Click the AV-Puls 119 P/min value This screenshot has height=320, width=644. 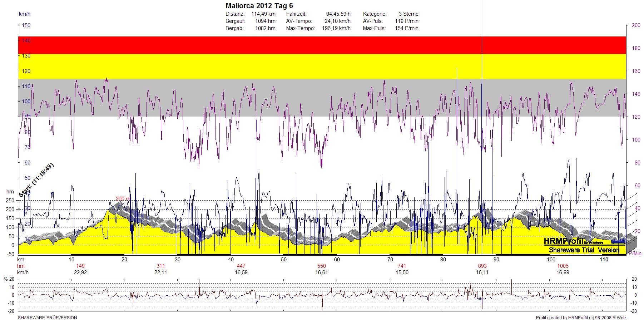coord(406,21)
